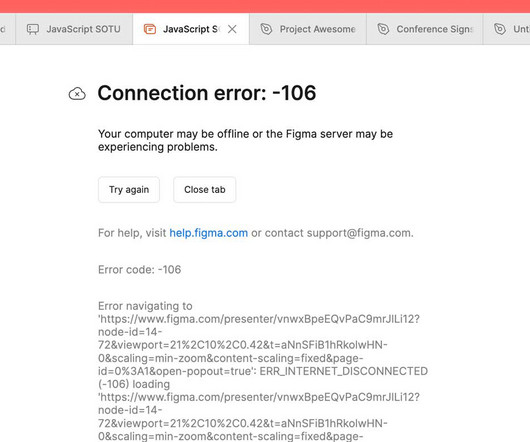Click the pen icon on Project Awesome tab
Viewport: 530px width, 442px height.
click(x=266, y=29)
